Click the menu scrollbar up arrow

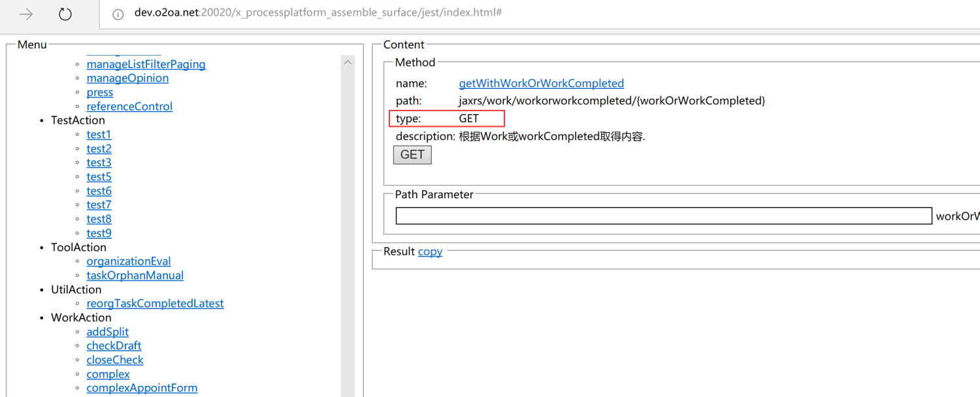point(348,62)
